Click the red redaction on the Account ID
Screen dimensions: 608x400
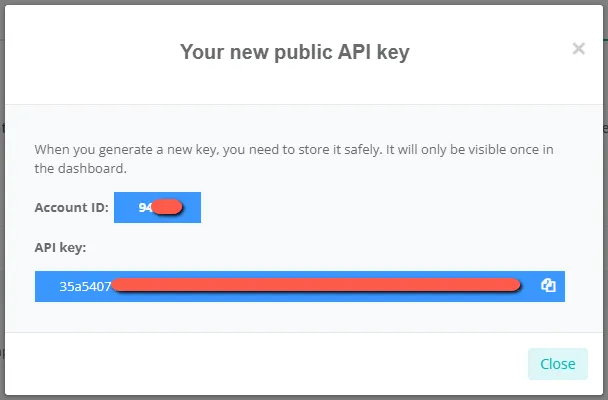(x=168, y=208)
